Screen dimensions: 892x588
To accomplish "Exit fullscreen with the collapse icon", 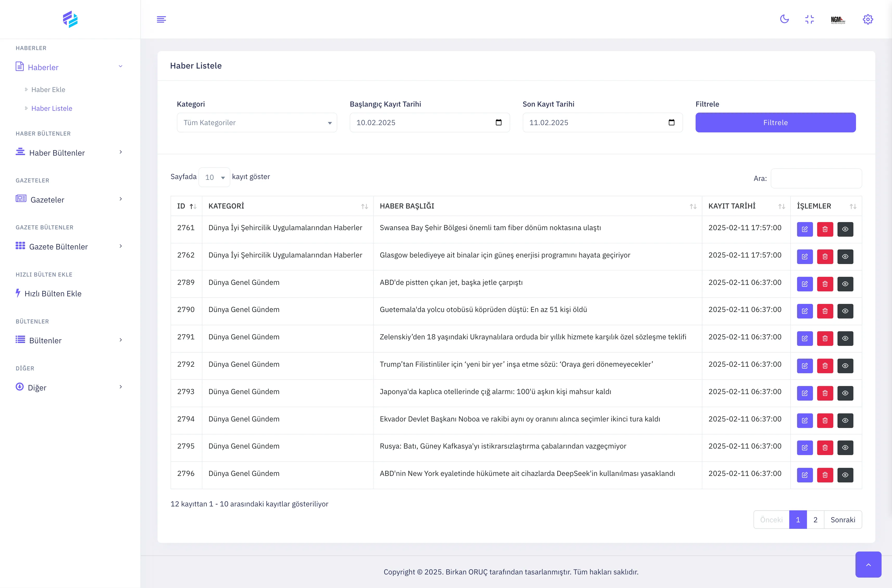I will (x=809, y=19).
